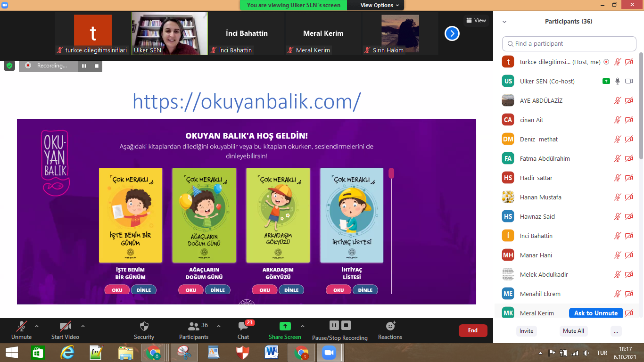This screenshot has width=644, height=362.
Task: Click the Reactions smiley icon
Action: click(x=390, y=326)
